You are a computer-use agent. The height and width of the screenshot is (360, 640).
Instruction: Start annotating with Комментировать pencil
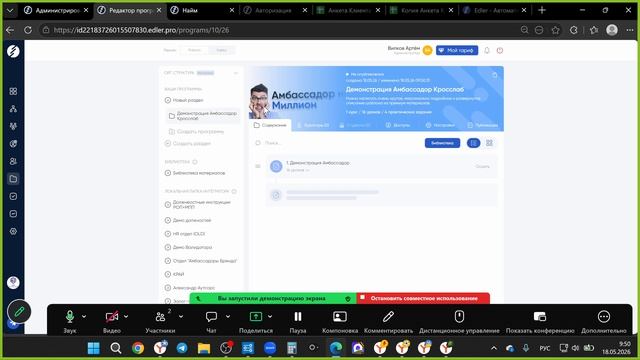click(x=388, y=317)
